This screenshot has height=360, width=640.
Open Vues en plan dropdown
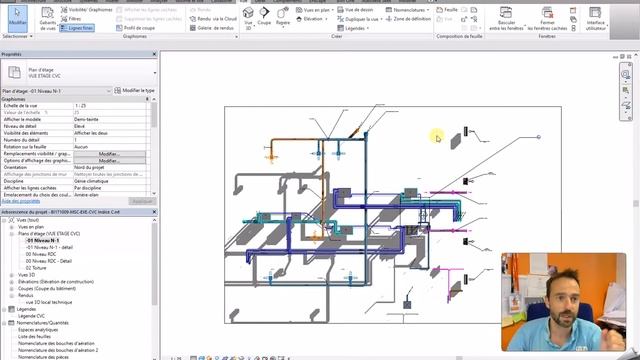pos(315,10)
